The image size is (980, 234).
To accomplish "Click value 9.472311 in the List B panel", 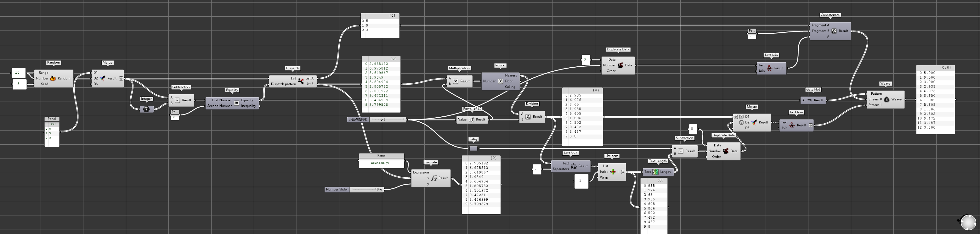I will click(x=378, y=95).
